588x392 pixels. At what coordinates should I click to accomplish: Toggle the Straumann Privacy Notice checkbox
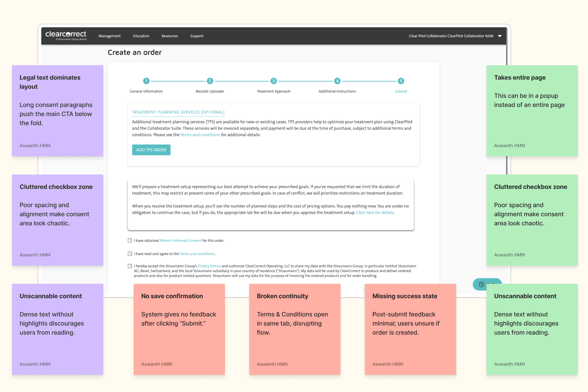tap(130, 266)
